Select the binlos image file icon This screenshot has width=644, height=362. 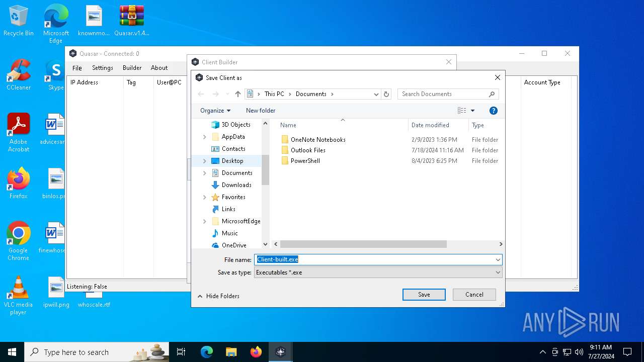[54, 184]
